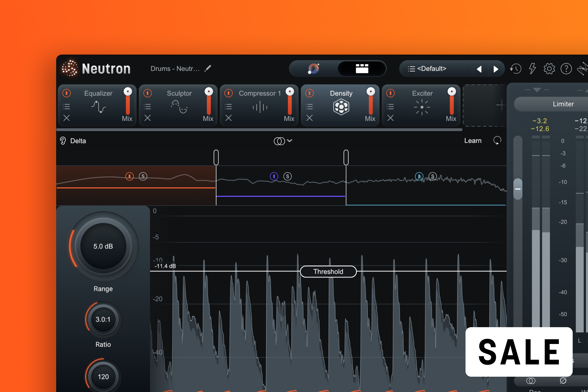
Task: Open the Compressor 1 preset list icon
Action: [x=228, y=106]
